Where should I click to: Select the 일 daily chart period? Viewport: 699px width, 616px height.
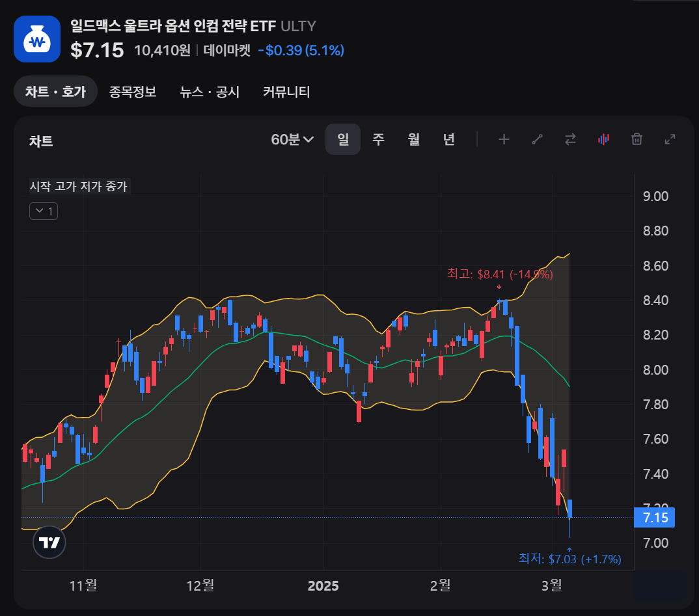[343, 139]
